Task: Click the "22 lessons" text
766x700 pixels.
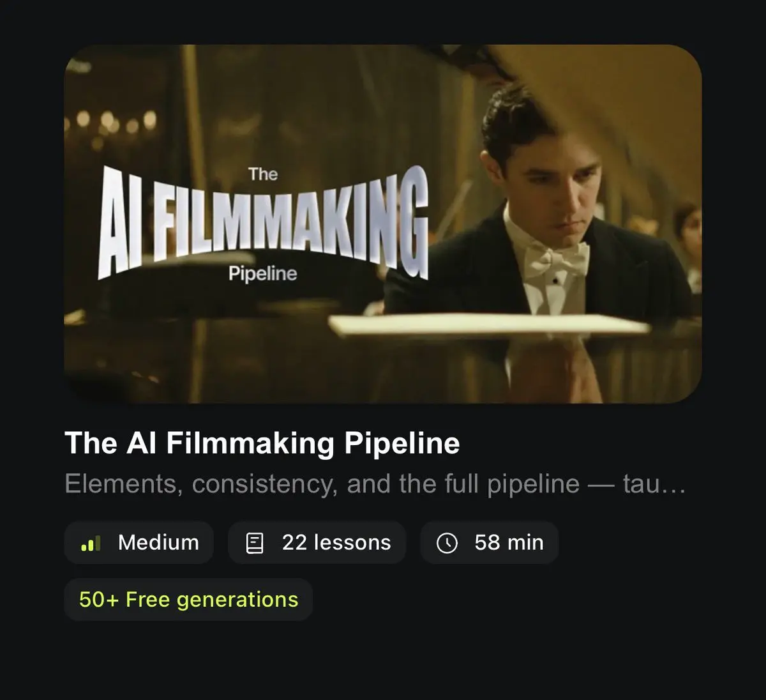Action: tap(336, 543)
